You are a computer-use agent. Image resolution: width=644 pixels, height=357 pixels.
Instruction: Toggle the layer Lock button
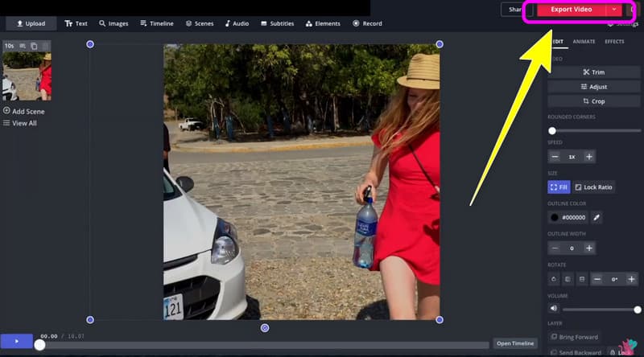coord(621,352)
